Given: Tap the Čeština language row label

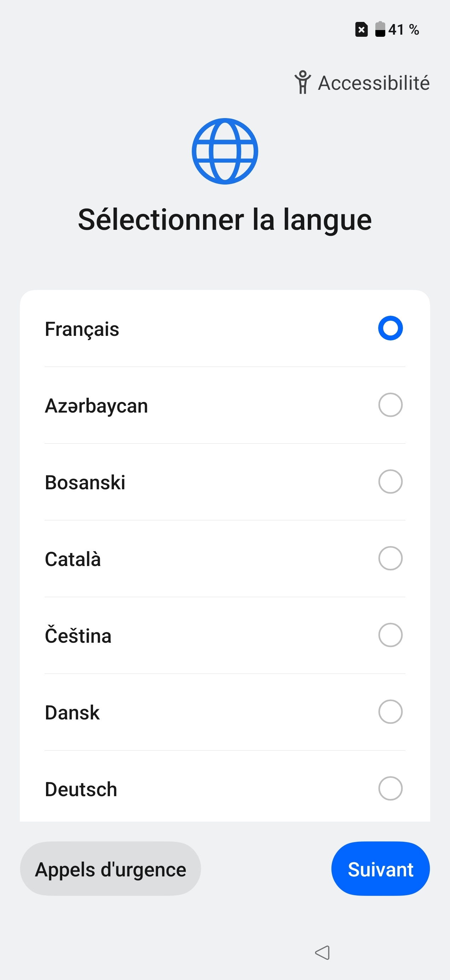Looking at the screenshot, I should coord(78,636).
